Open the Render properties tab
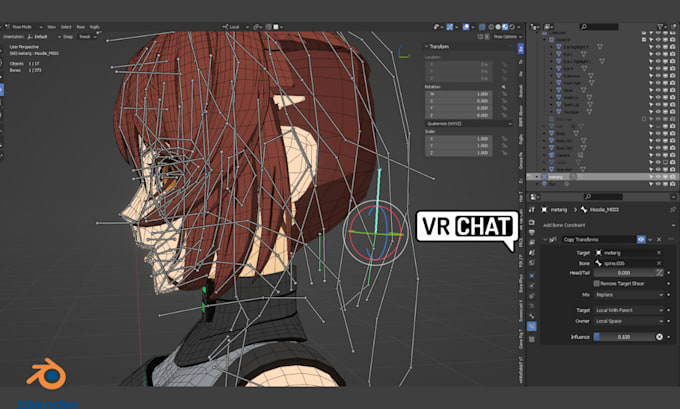680x409 pixels. 532,222
